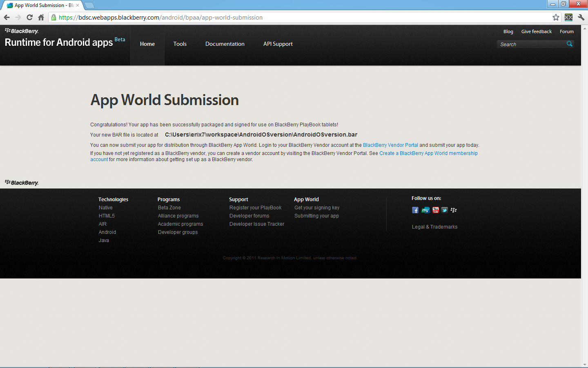Open the Get your signing key link
Viewport: 588px width, 368px height.
coord(317,208)
